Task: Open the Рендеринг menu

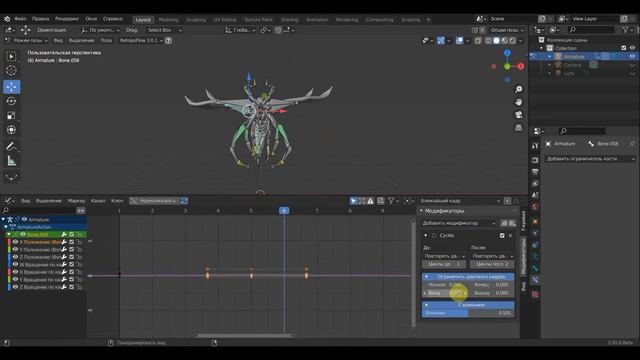Action: coord(67,19)
